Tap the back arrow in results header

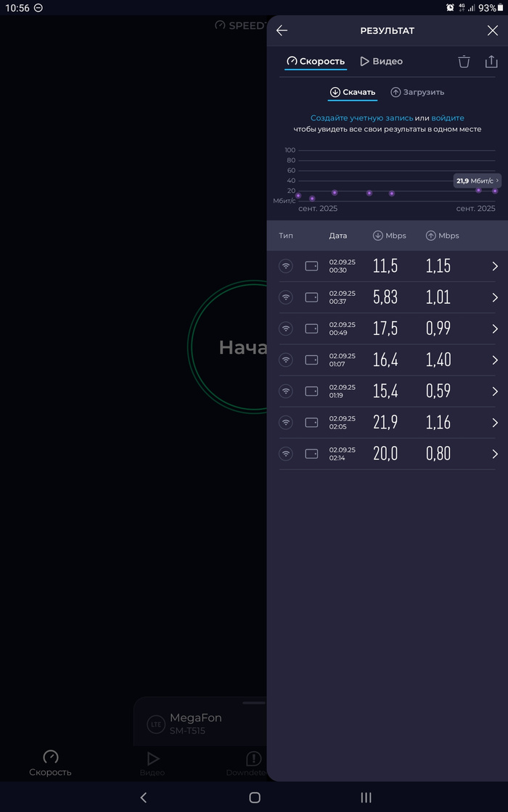point(282,30)
